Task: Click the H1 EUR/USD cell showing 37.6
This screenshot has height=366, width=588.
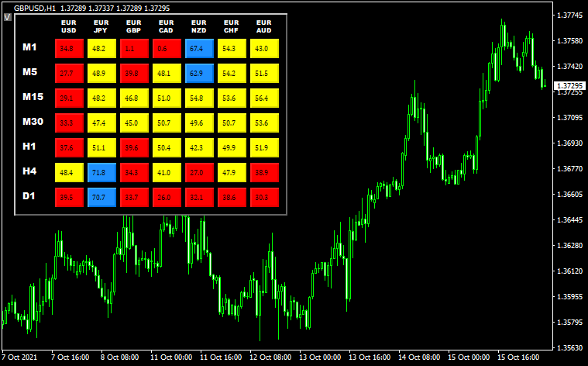Action: tap(68, 148)
